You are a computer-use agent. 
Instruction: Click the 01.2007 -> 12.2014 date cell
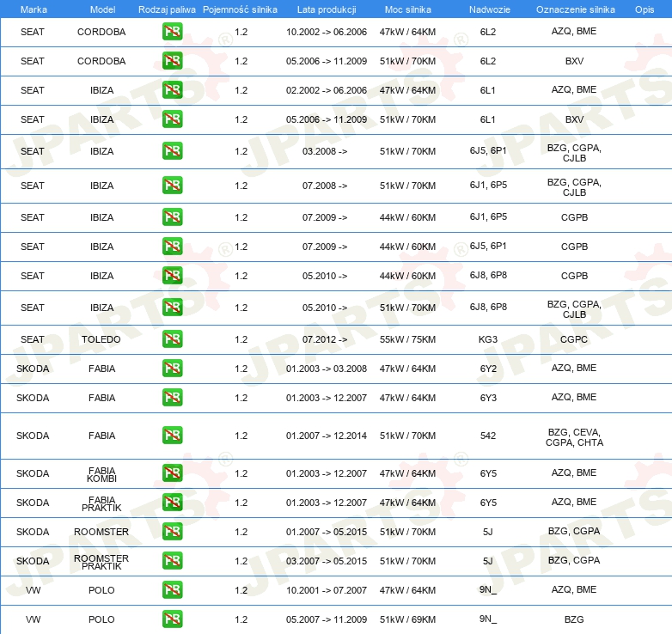327,436
